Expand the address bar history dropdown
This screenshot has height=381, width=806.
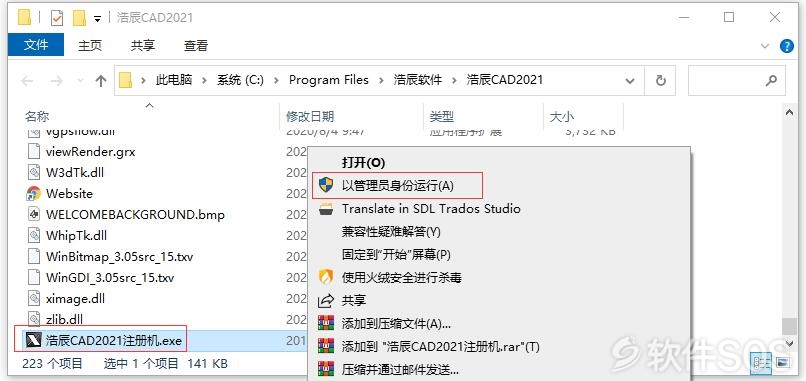tap(630, 81)
